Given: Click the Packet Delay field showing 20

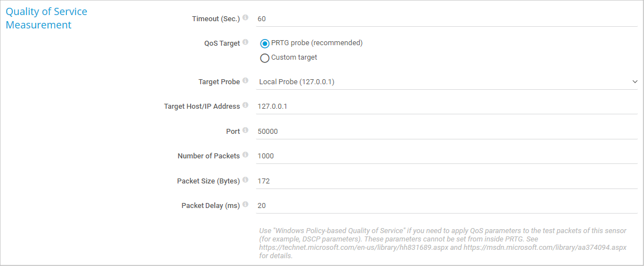Looking at the screenshot, I should (x=446, y=206).
